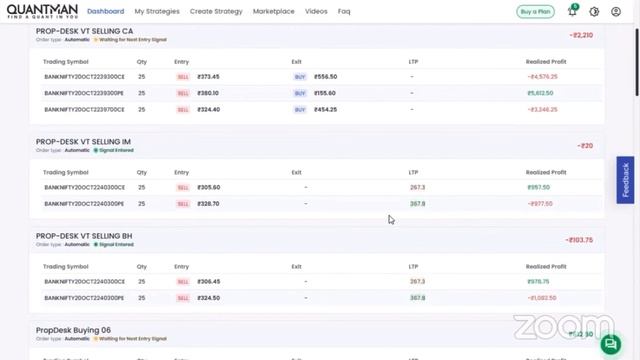The height and width of the screenshot is (360, 640).
Task: Navigate to Marketplace
Action: (x=273, y=11)
